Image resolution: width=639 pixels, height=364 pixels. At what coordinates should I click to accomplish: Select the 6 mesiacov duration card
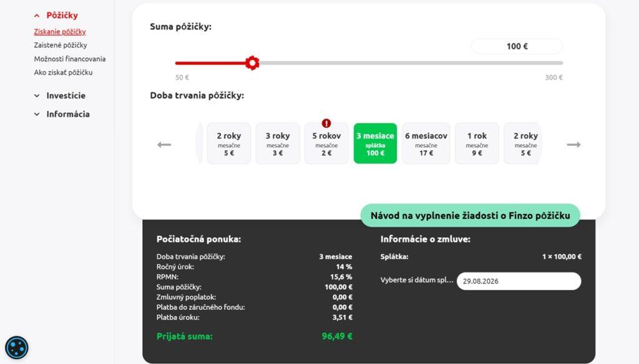[426, 143]
